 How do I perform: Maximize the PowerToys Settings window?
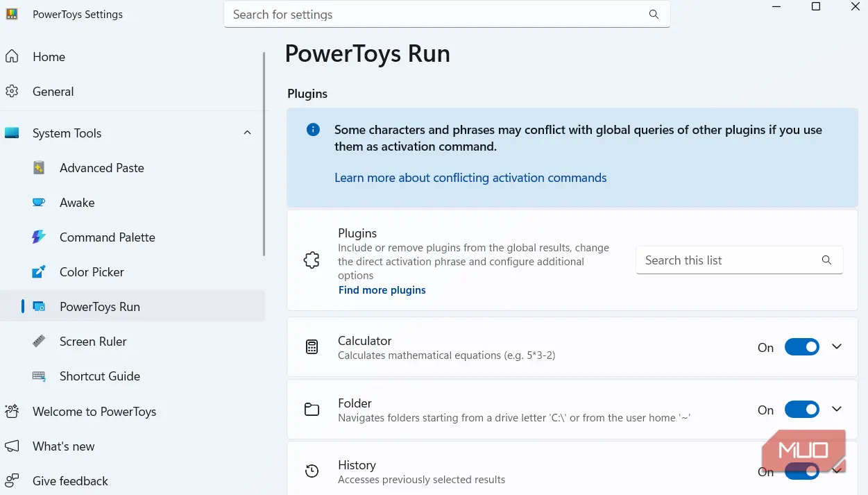(816, 6)
